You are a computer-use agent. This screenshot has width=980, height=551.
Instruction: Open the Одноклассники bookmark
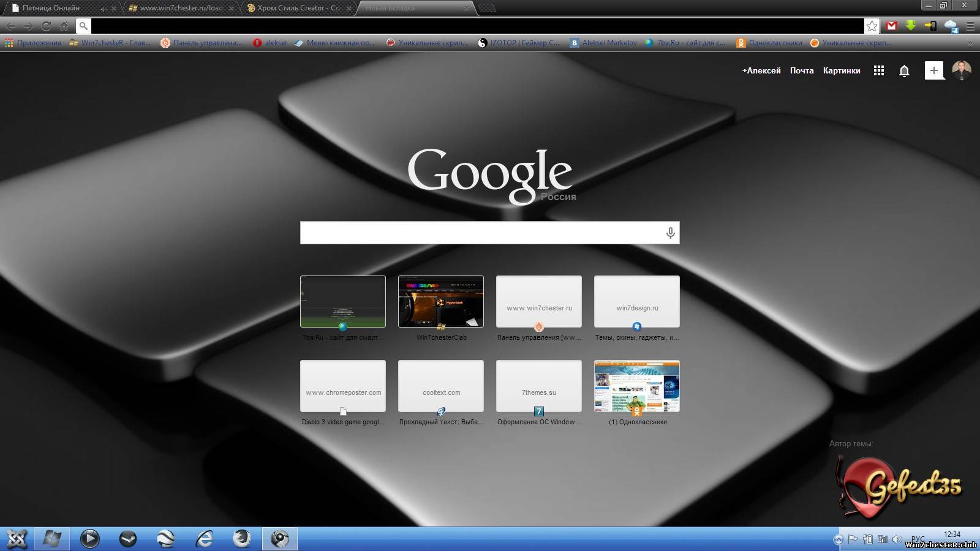point(769,43)
